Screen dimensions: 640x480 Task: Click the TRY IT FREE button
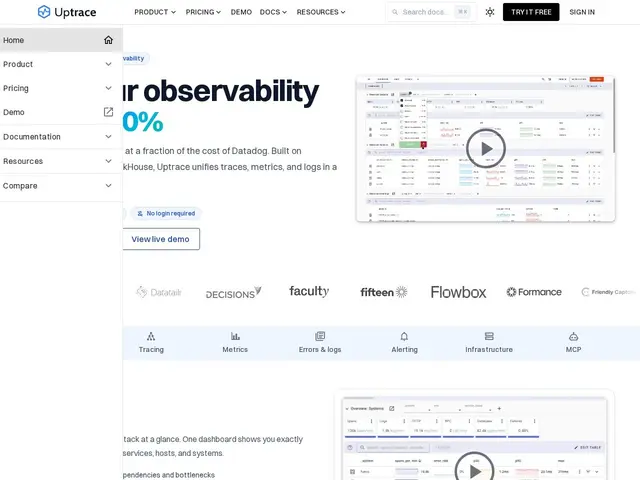(x=531, y=12)
